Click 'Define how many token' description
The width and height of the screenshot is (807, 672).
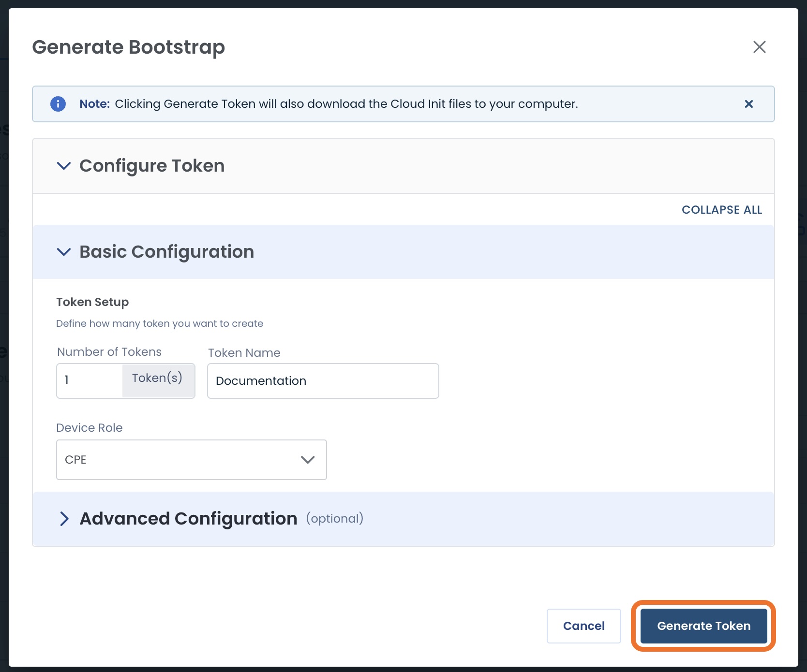(160, 323)
